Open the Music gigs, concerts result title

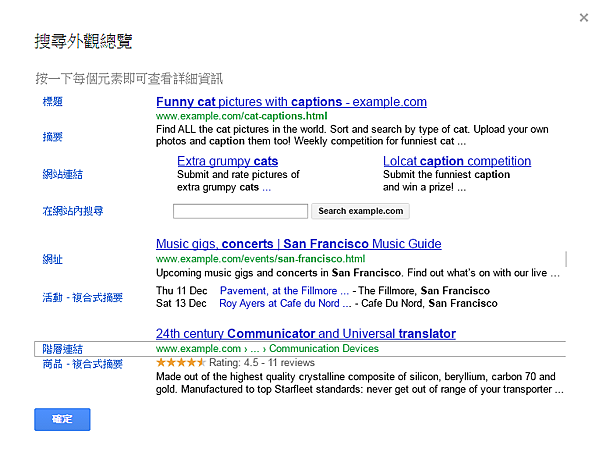tap(298, 244)
